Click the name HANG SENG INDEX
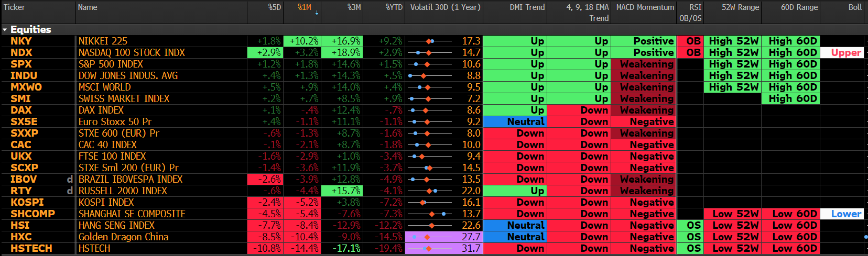868x256 pixels. click(x=116, y=225)
